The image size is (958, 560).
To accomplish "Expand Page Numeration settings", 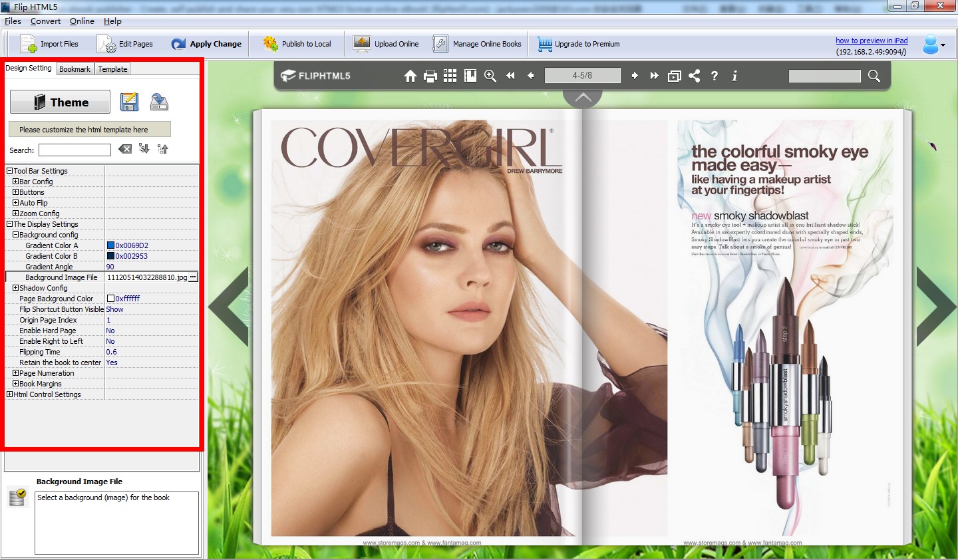I will 15,373.
